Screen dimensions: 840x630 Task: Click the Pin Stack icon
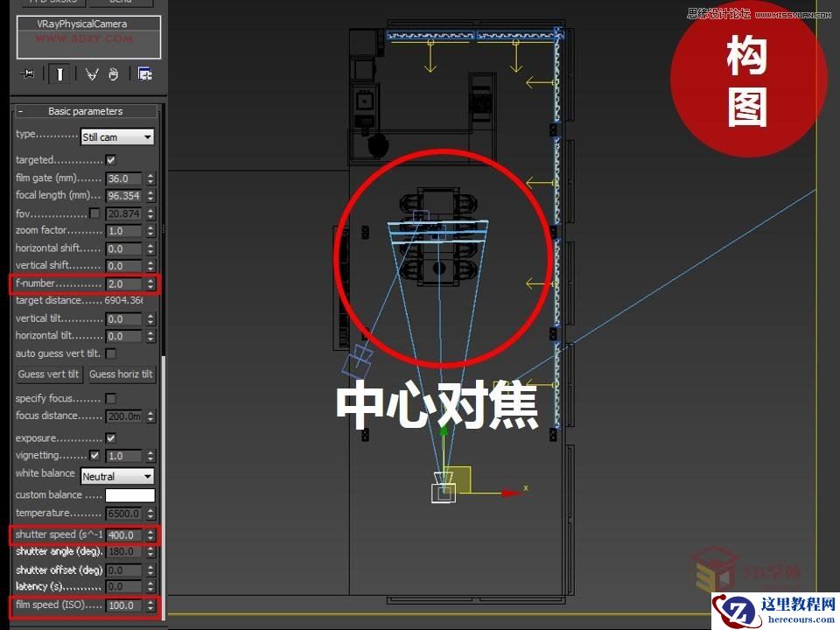pyautogui.click(x=27, y=73)
